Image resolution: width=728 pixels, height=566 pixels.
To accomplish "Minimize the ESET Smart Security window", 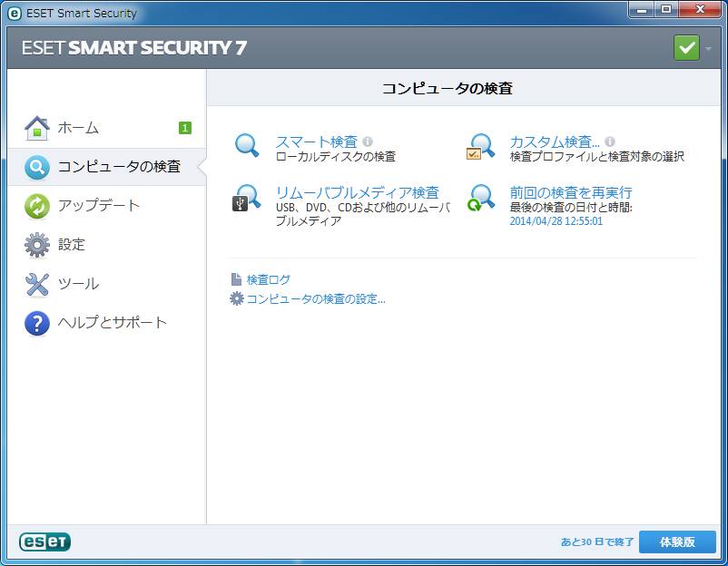I will (642, 10).
